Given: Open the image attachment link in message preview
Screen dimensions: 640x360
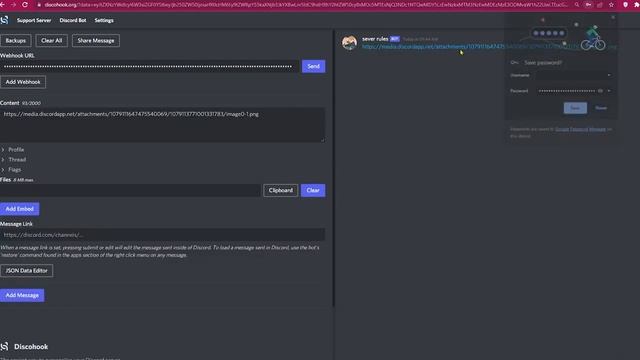Looking at the screenshot, I should click(489, 47).
